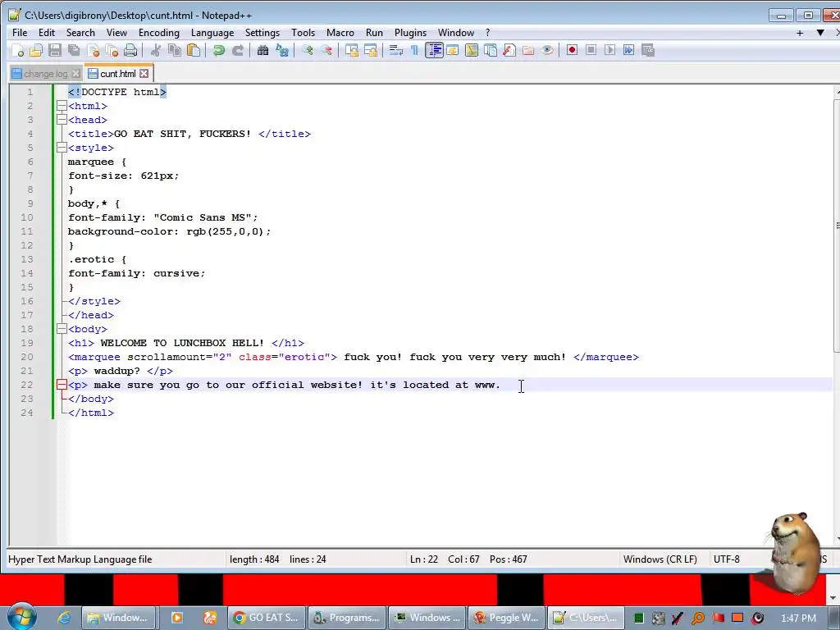
Task: Click the Synchronize Horizontal Scrolling icon
Action: (370, 50)
